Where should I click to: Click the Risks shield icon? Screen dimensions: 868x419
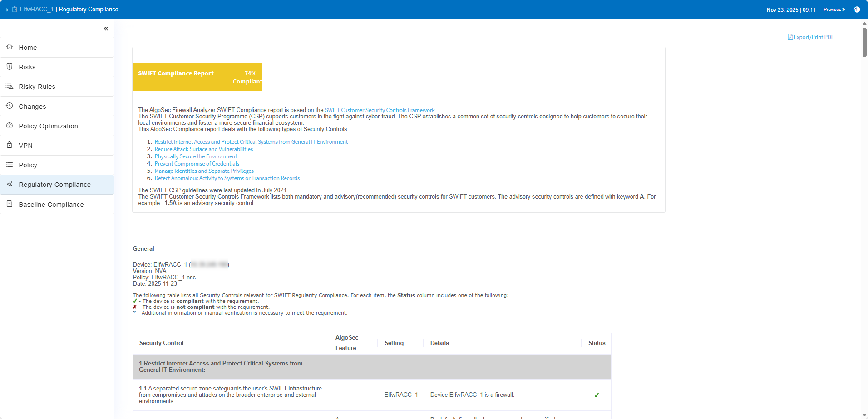(x=10, y=67)
